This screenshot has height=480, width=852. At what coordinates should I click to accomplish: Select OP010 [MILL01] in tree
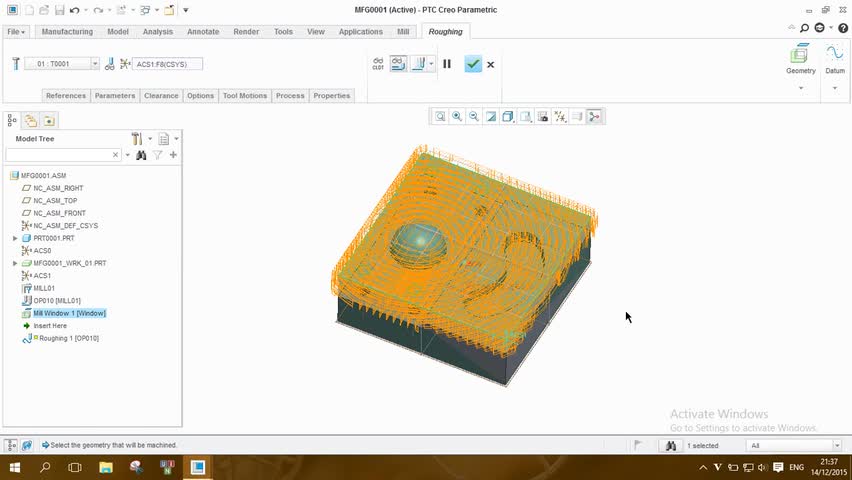57,301
